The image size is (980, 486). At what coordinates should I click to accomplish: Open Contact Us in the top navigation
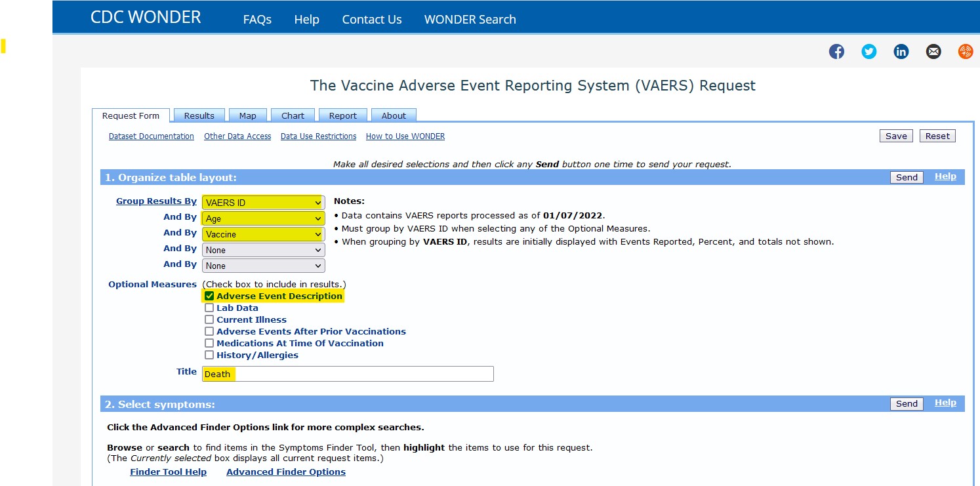(x=372, y=20)
